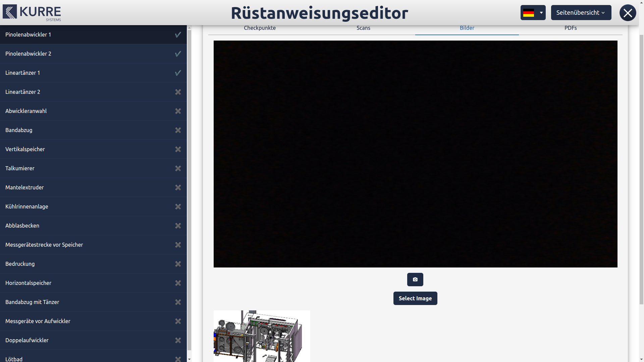Screen dimensions: 644x362
Task: Click the X status icon for Talkumierer
Action: pyautogui.click(x=178, y=168)
